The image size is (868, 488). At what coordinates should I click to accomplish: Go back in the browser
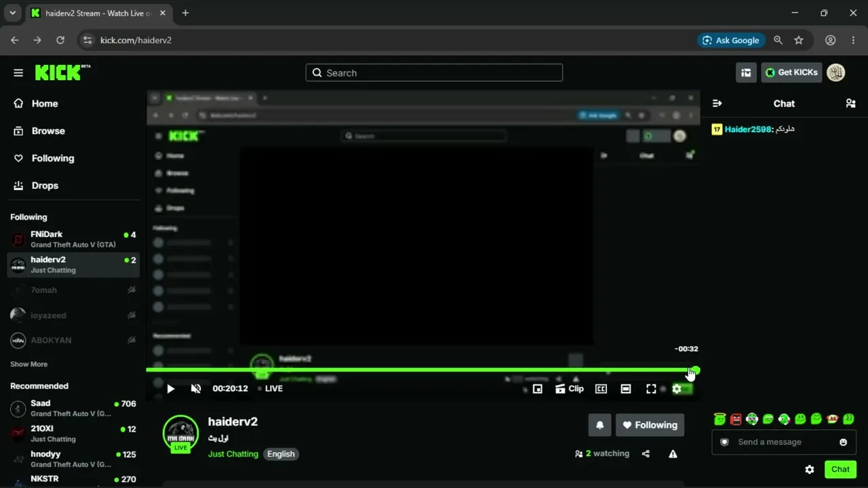(x=15, y=40)
